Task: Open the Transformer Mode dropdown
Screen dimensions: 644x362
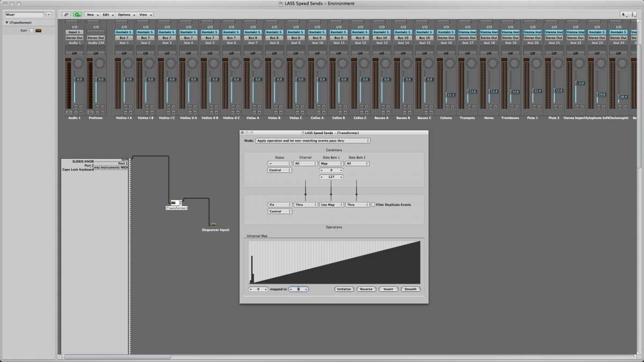Action: tap(313, 141)
